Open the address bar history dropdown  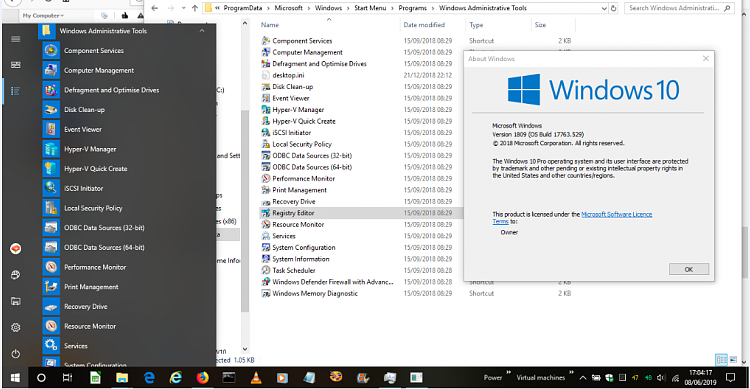(x=604, y=8)
